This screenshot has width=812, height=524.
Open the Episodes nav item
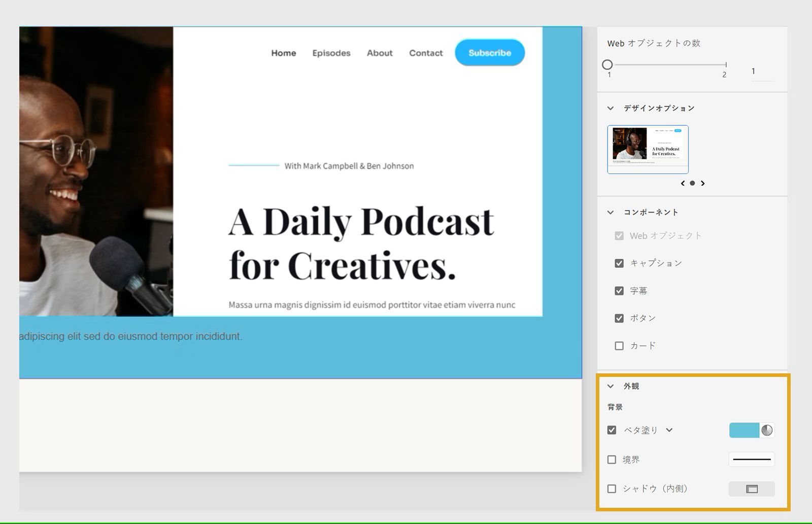point(331,53)
